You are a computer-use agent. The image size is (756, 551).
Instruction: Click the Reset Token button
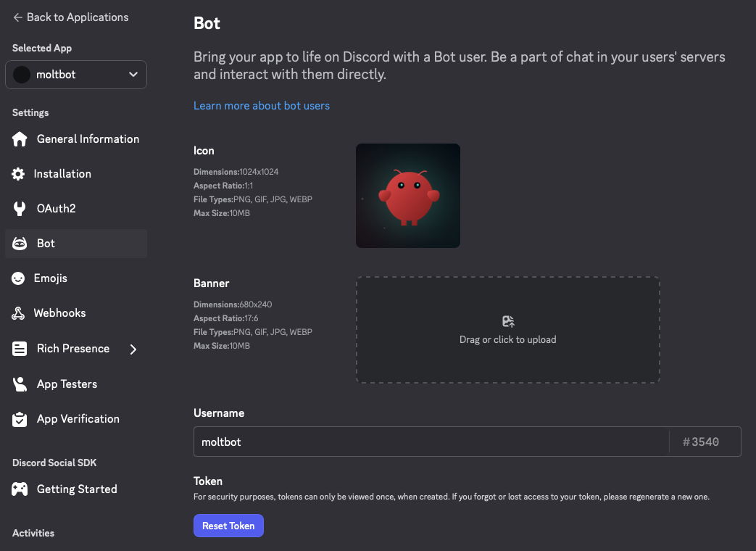coord(228,526)
